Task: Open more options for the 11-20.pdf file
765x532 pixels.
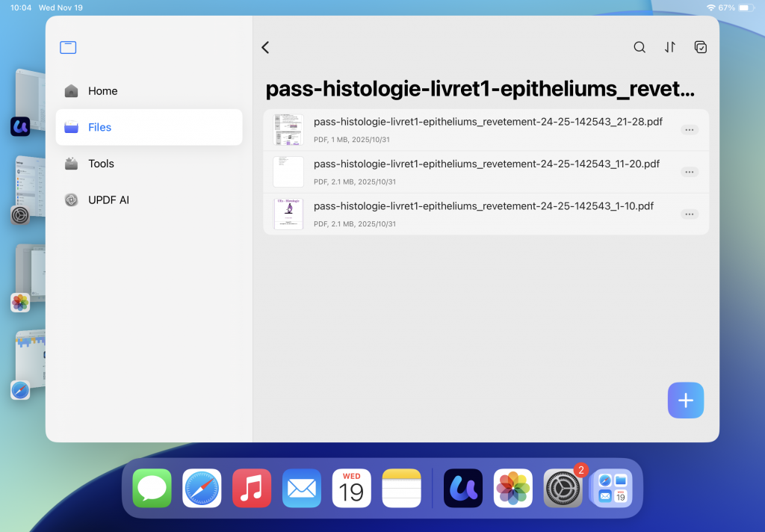Action: pos(689,172)
